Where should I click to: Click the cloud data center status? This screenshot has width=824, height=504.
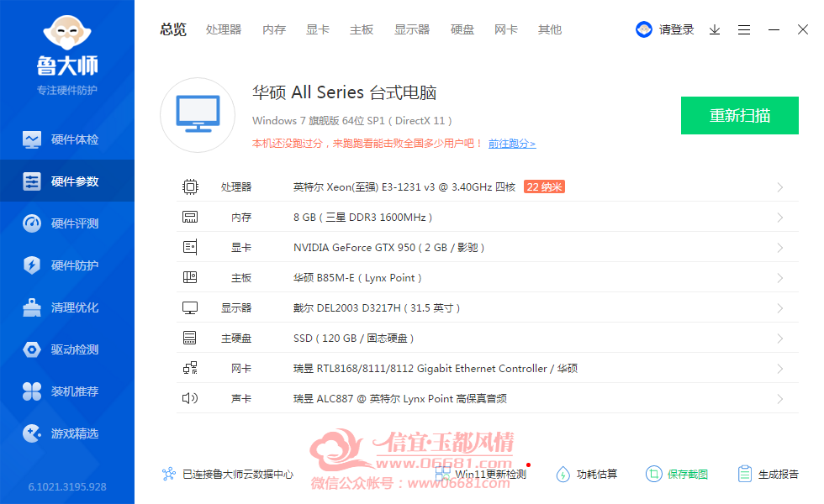228,474
